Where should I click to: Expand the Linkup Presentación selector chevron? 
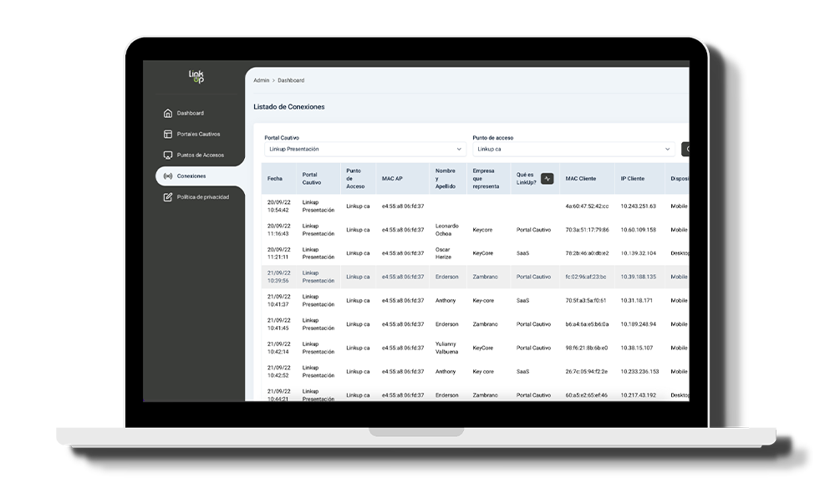pos(460,148)
